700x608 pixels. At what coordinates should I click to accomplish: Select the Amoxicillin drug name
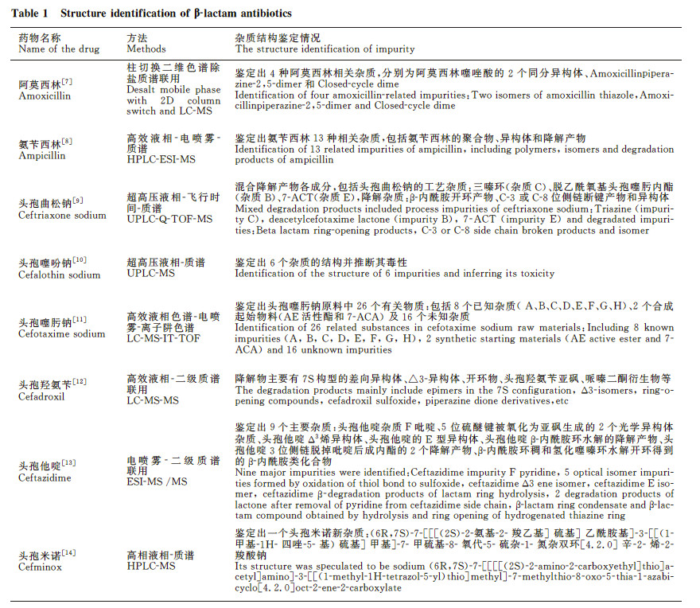[45, 95]
